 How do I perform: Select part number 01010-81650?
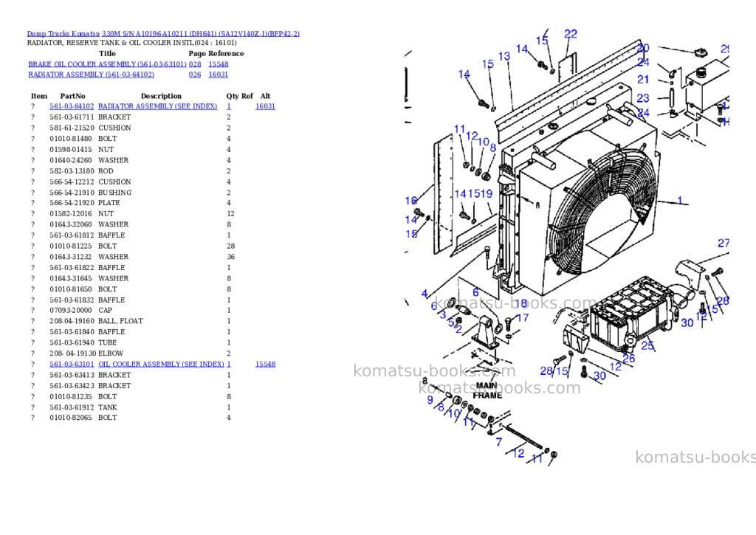[x=71, y=289]
